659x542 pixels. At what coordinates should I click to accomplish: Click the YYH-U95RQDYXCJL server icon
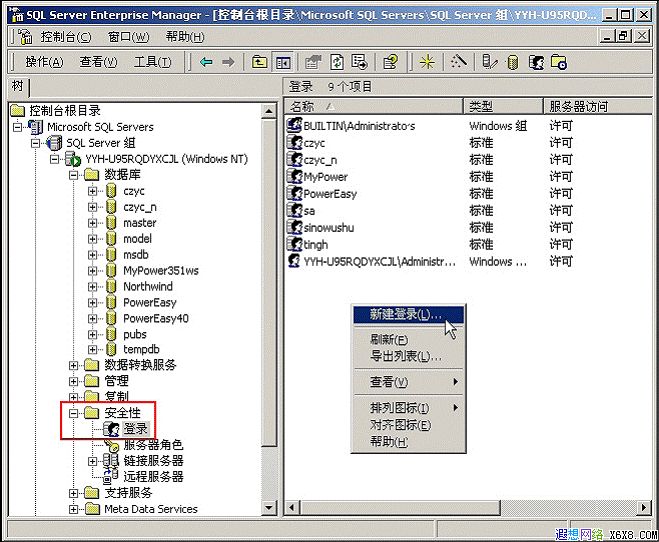73,159
